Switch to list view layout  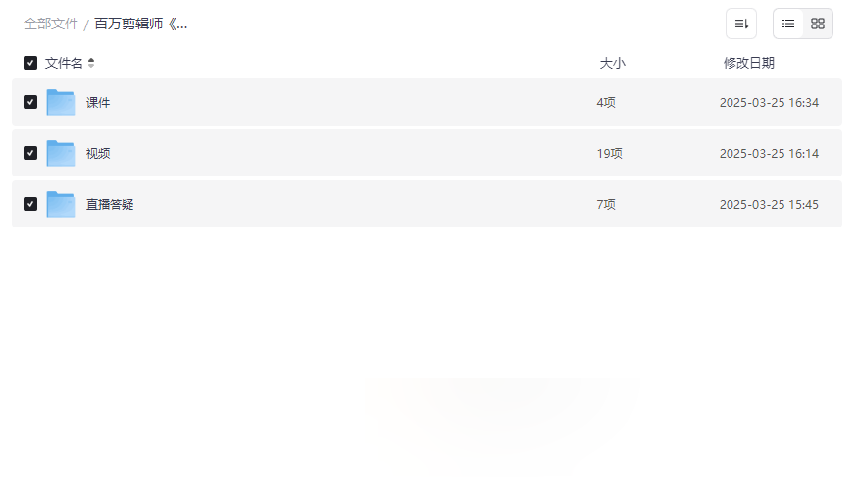point(788,24)
